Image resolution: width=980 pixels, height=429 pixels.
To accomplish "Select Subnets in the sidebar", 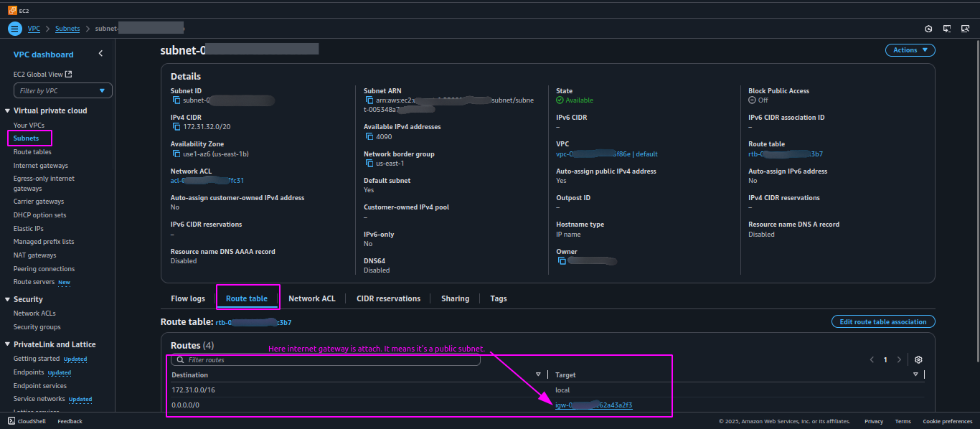I will click(27, 138).
